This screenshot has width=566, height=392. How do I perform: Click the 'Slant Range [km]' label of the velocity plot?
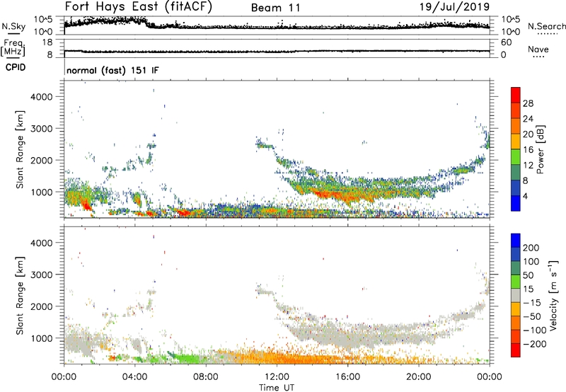click(x=20, y=296)
